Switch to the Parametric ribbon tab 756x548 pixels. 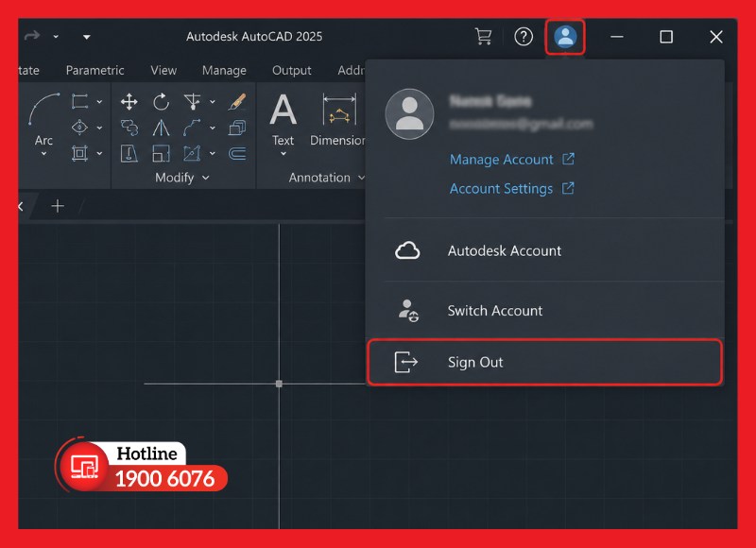(95, 70)
